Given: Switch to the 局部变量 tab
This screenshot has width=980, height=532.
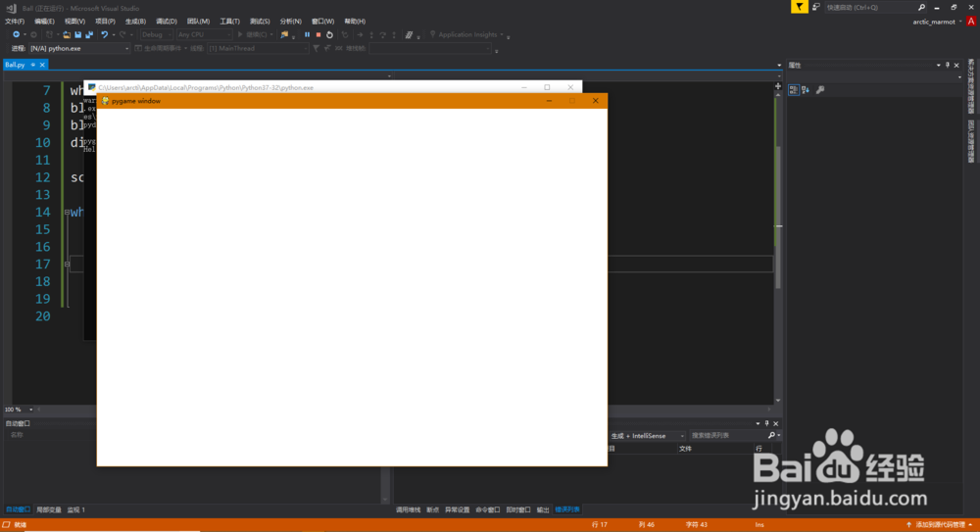Looking at the screenshot, I should 49,509.
